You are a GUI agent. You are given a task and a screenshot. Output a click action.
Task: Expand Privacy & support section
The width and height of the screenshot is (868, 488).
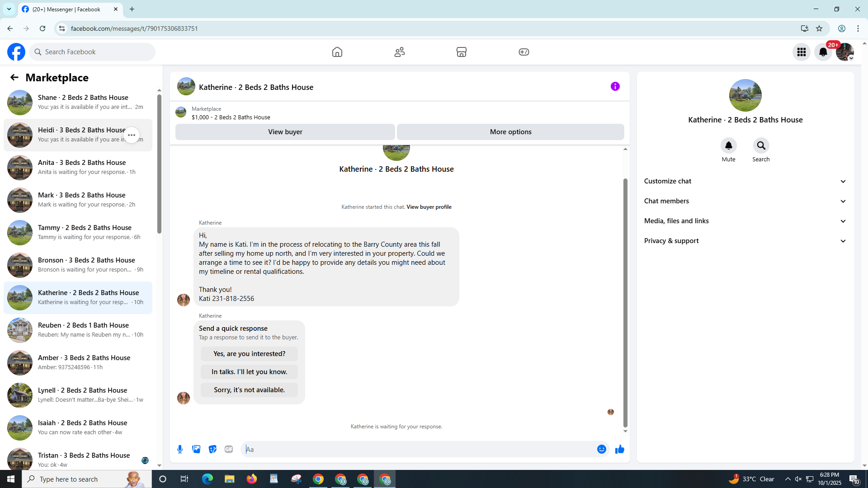click(745, 241)
